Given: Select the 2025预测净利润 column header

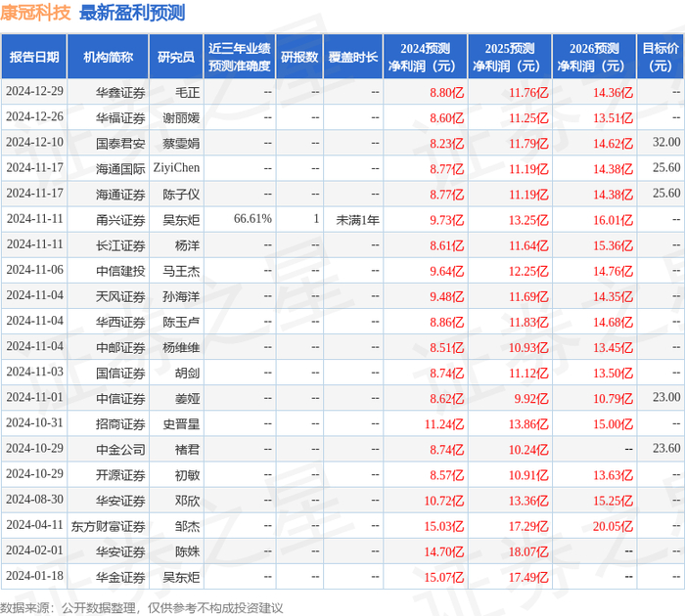Looking at the screenshot, I should tap(510, 57).
